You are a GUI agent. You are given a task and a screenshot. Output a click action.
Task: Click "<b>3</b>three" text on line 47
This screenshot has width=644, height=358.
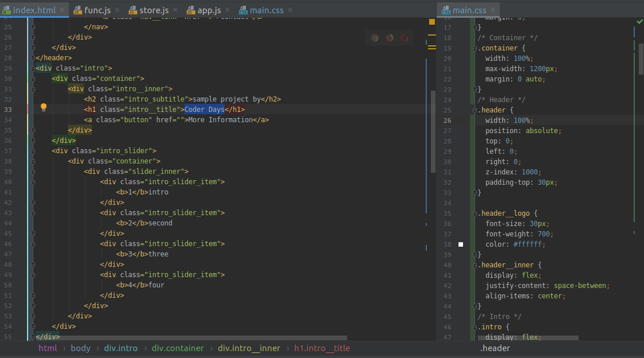click(x=142, y=254)
